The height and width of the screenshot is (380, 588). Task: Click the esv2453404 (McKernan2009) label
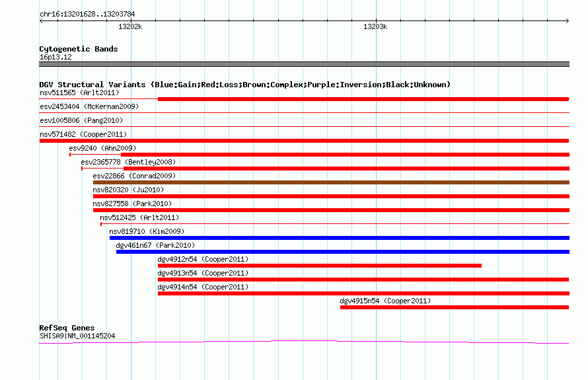pyautogui.click(x=89, y=106)
